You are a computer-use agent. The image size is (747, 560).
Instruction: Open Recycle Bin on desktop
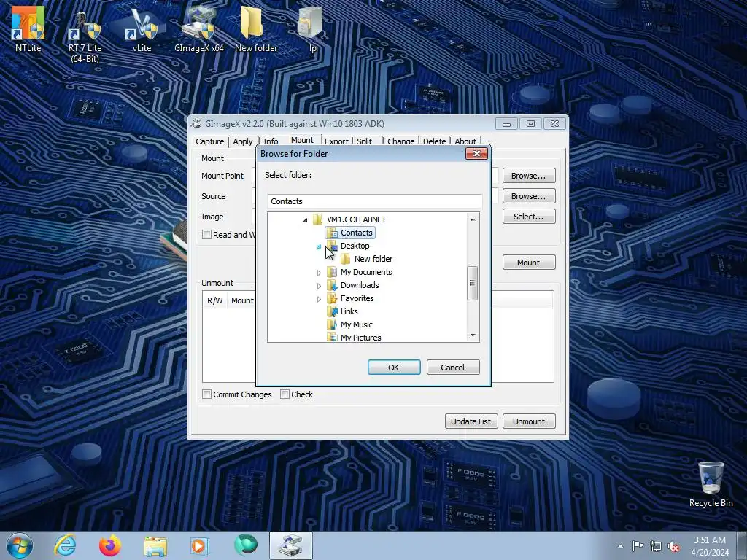pyautogui.click(x=711, y=484)
